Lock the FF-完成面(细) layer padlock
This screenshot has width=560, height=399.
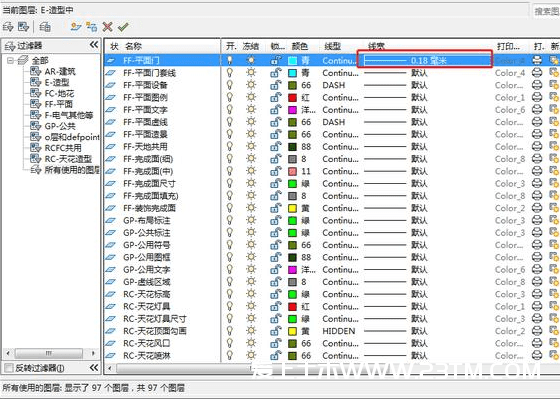[x=275, y=159]
